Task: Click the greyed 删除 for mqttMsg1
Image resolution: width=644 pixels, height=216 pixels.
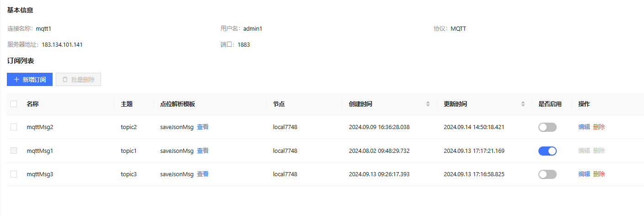Action: pos(599,151)
